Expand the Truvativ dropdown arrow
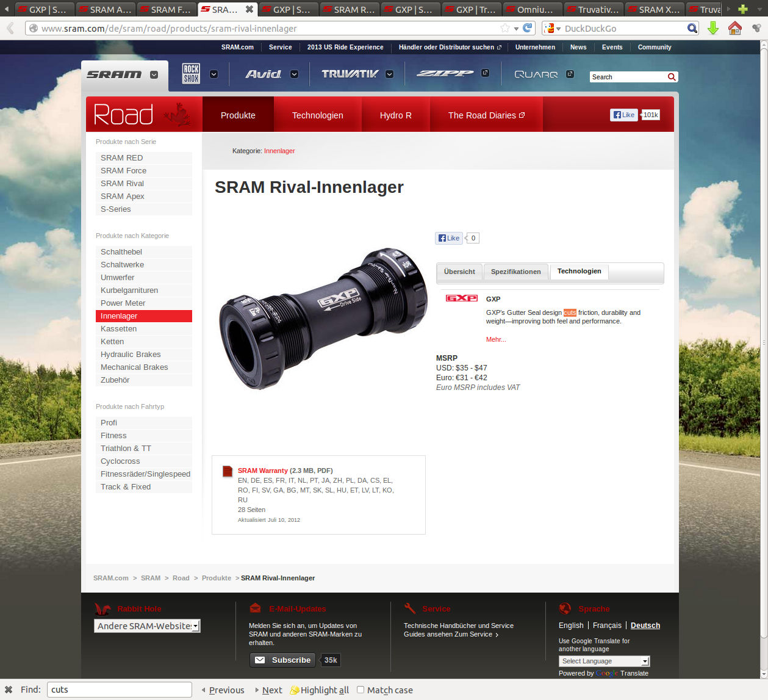Viewport: 768px width, 700px height. click(x=389, y=74)
